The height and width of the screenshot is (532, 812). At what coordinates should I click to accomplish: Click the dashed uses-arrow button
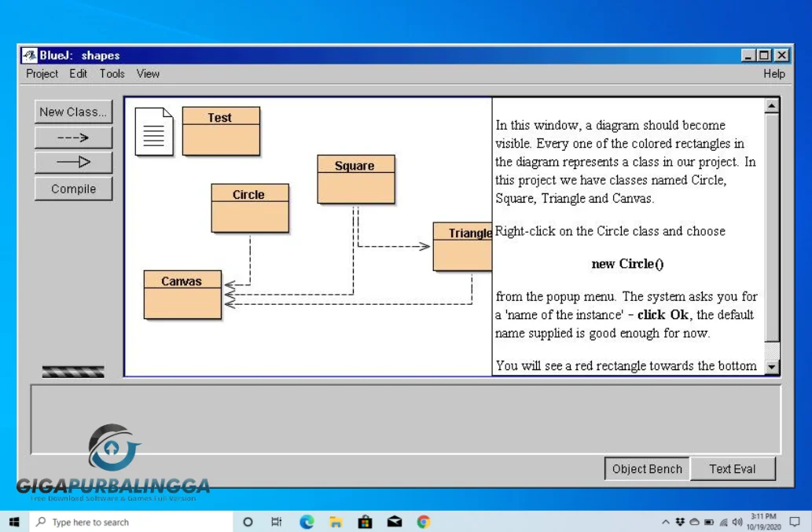click(73, 138)
